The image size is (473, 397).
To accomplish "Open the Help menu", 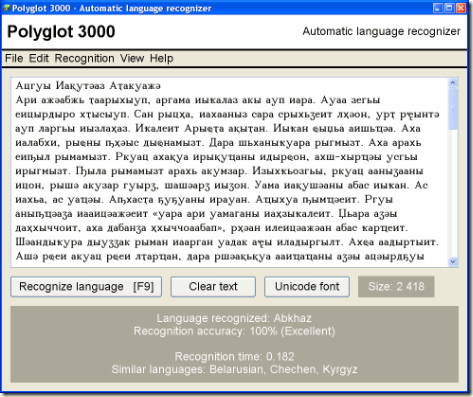I will point(161,58).
